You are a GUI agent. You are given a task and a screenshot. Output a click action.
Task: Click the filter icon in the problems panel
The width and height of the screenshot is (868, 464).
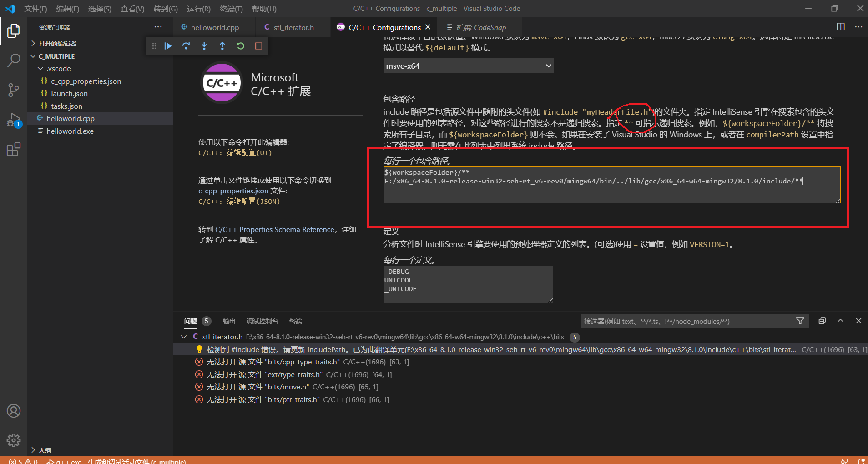pyautogui.click(x=800, y=321)
